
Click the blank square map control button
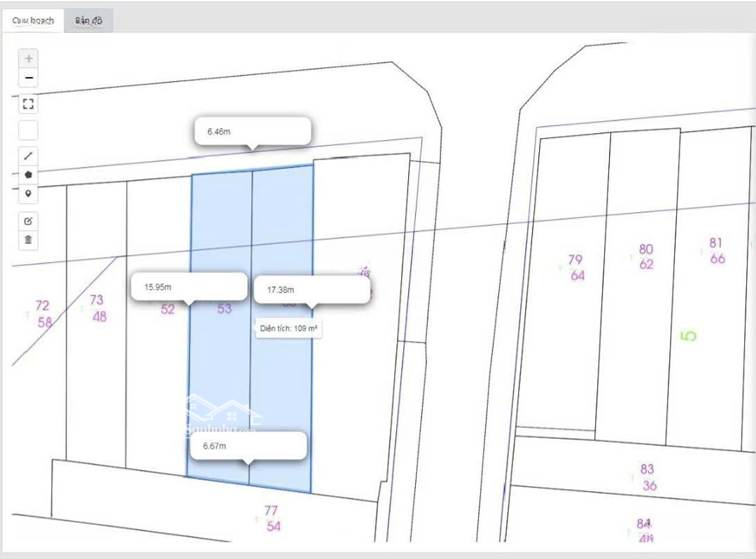tap(28, 130)
